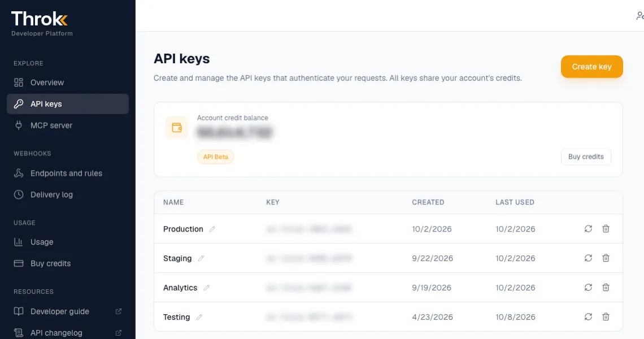
Task: Regenerate the Production key
Action: pyautogui.click(x=588, y=229)
